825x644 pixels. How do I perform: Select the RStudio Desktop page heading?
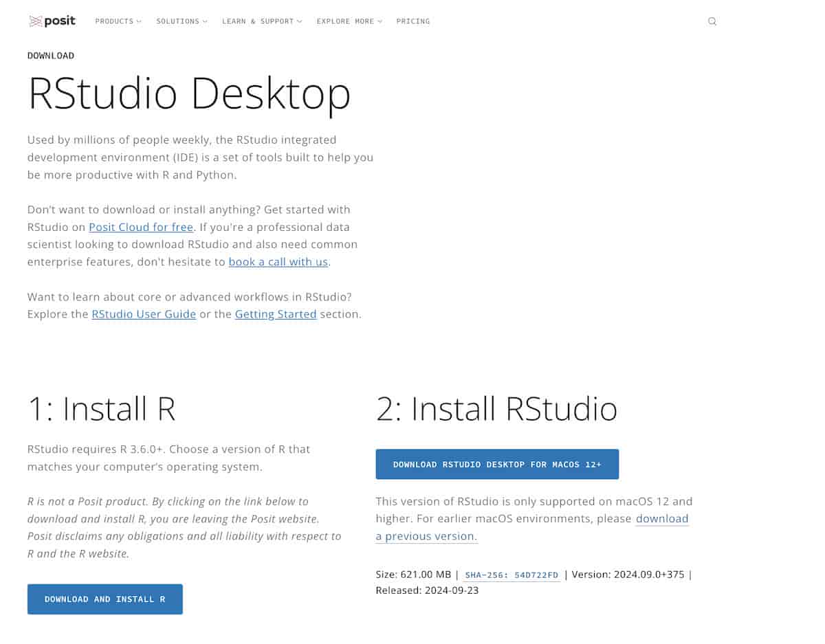[189, 94]
